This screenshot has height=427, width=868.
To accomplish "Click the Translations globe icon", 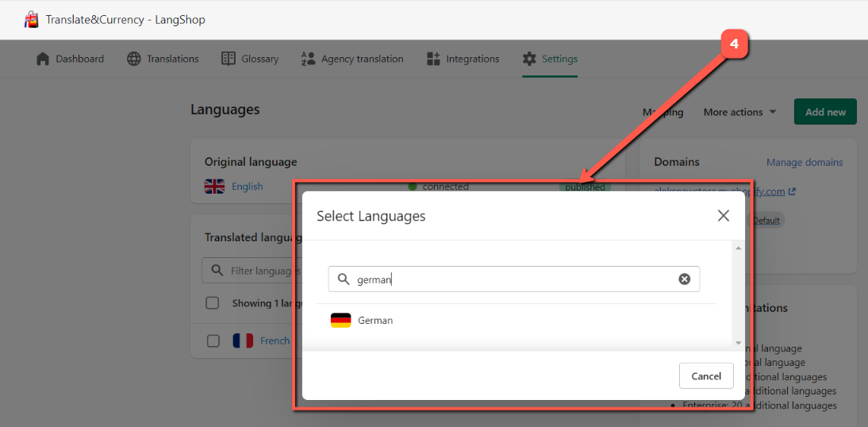I will click(134, 59).
